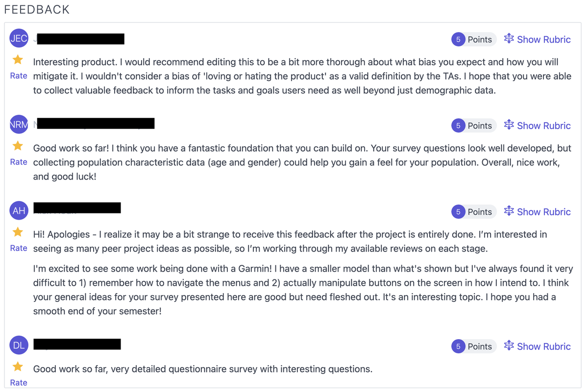Click the AH reviewer avatar

point(19,210)
